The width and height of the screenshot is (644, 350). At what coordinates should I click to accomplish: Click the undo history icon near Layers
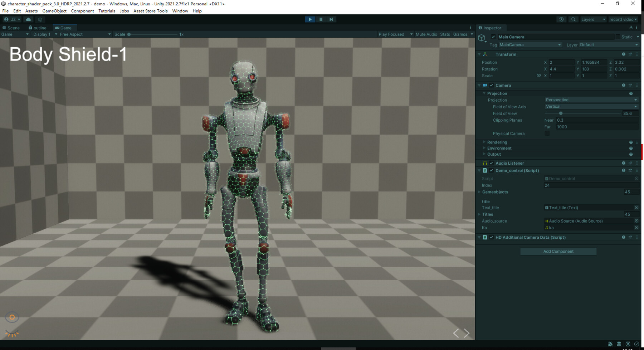(x=561, y=19)
